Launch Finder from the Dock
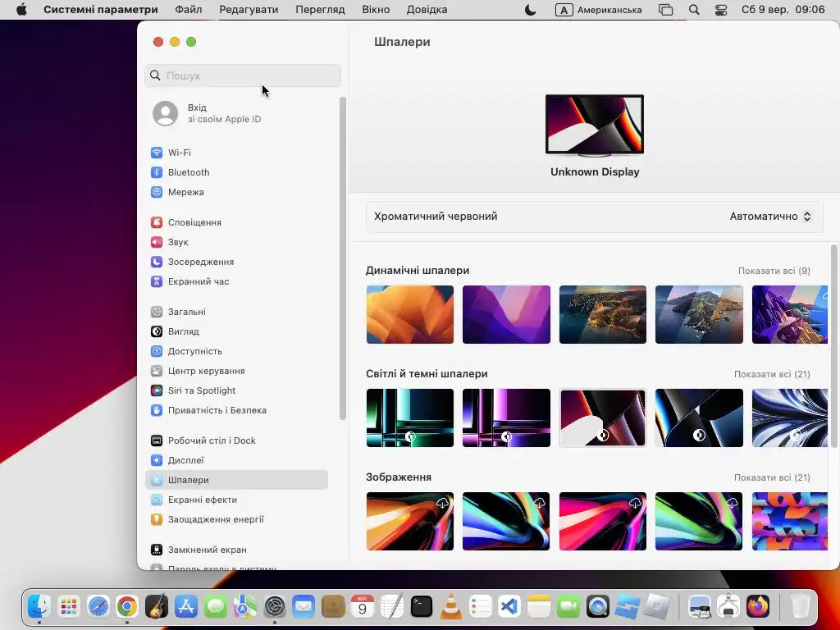The height and width of the screenshot is (630, 840). [39, 606]
